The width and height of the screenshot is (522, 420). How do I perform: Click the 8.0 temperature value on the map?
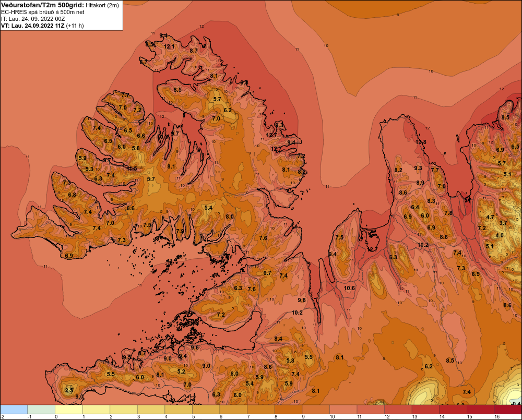pyautogui.click(x=229, y=217)
